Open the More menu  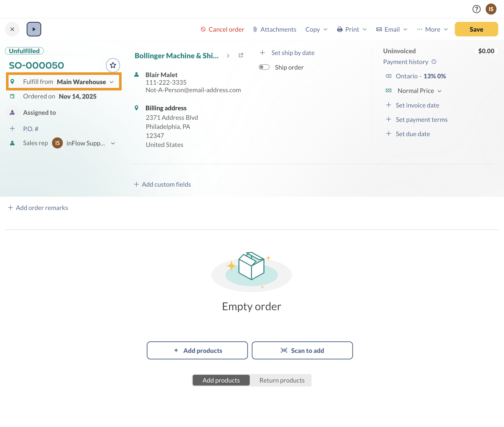coord(432,29)
